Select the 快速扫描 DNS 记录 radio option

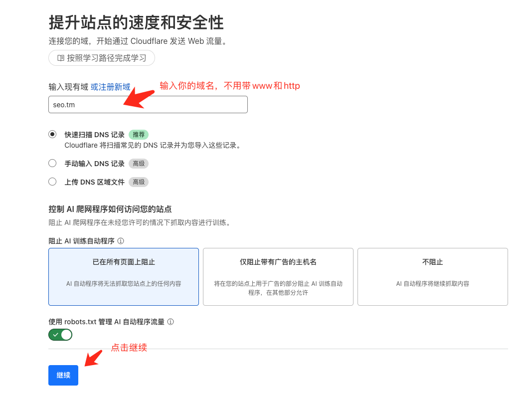52,134
